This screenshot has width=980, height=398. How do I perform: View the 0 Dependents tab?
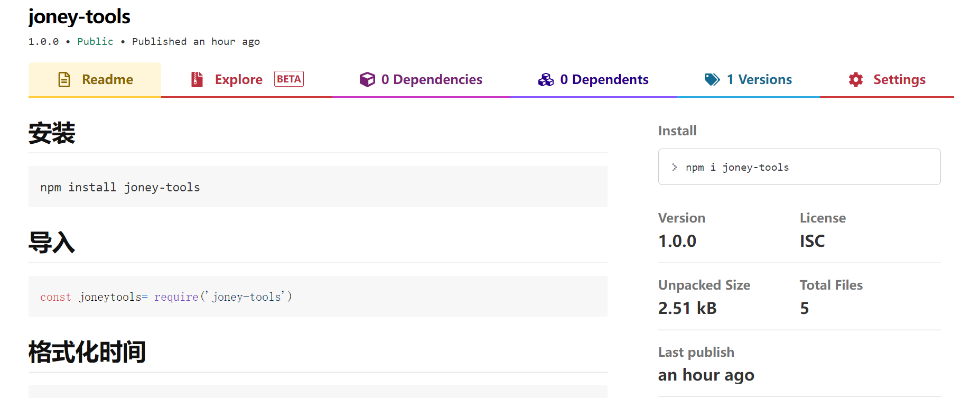(x=593, y=80)
